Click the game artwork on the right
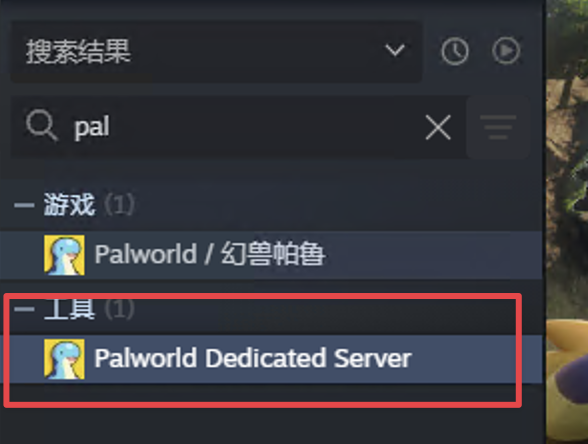 [x=567, y=222]
